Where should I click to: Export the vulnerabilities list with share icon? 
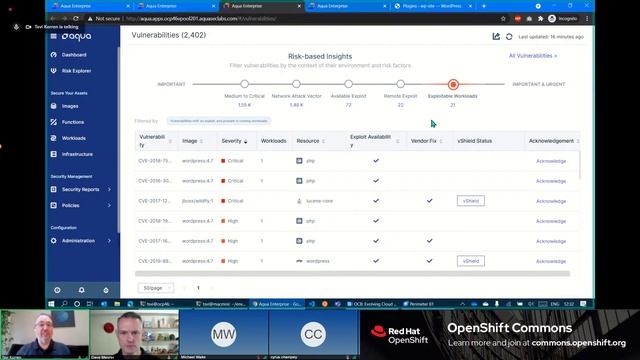click(496, 37)
